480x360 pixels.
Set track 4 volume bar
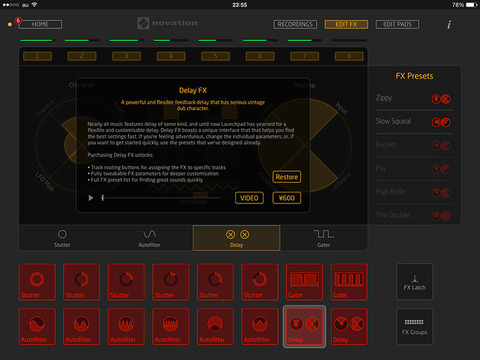pos(171,40)
